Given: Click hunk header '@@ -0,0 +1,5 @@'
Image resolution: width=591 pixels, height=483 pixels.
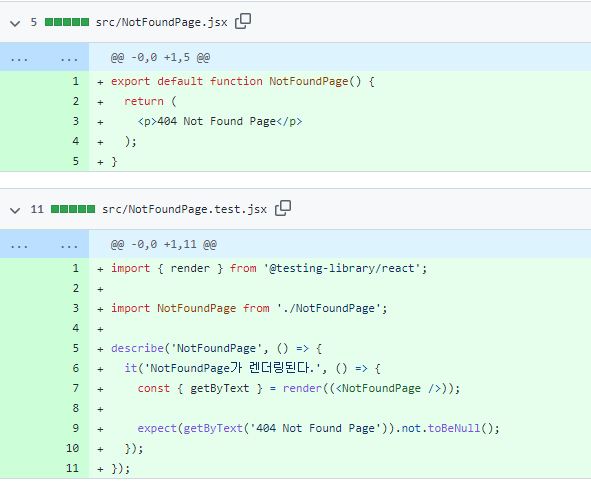Looking at the screenshot, I should click(160, 58).
